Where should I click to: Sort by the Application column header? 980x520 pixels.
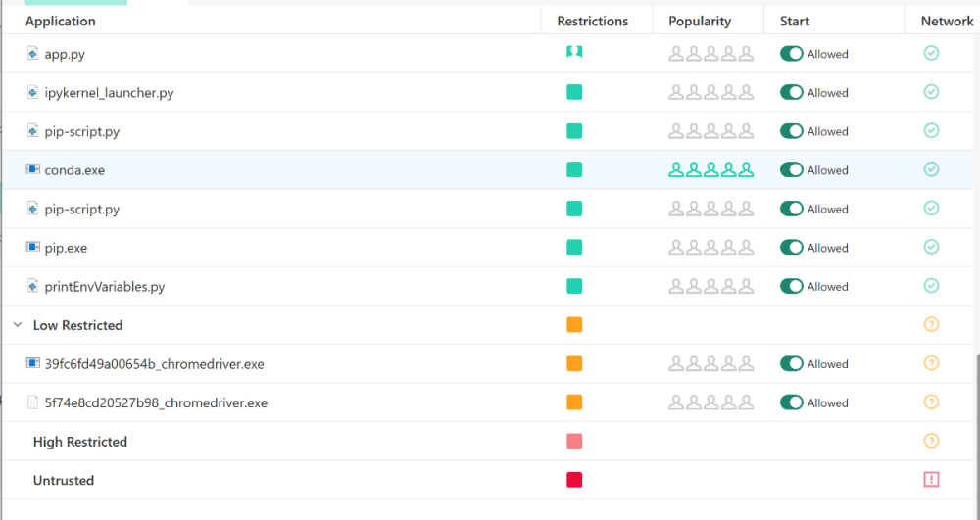point(61,21)
